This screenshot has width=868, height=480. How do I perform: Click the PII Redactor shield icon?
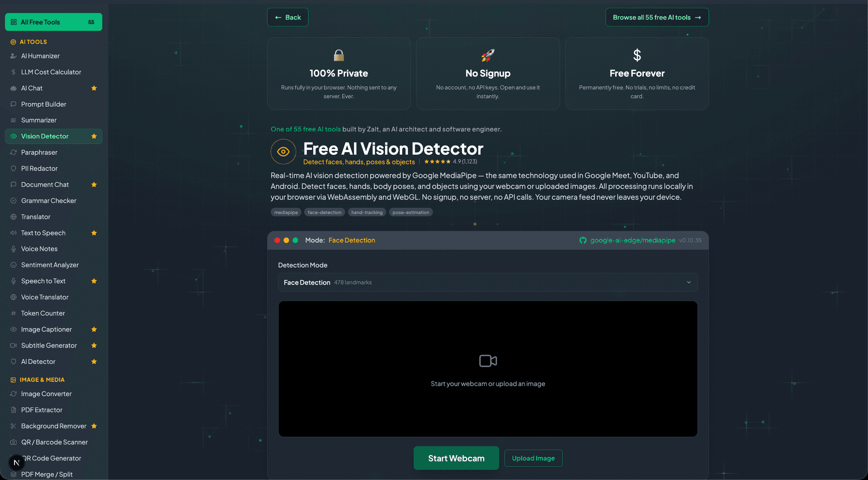(14, 168)
